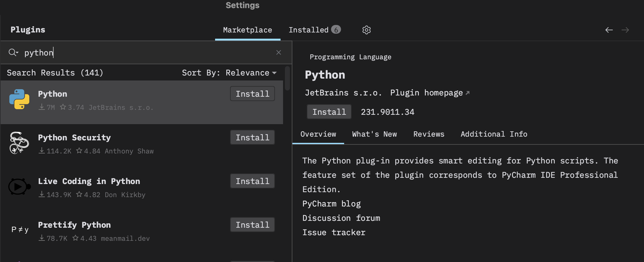Viewport: 644px width, 262px height.
Task: Click the Python Security snake icon
Action: 19,143
